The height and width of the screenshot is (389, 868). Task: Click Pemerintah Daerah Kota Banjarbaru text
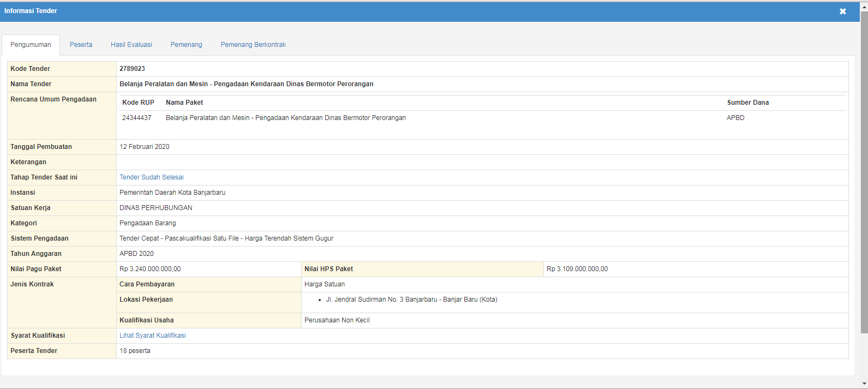tap(172, 193)
